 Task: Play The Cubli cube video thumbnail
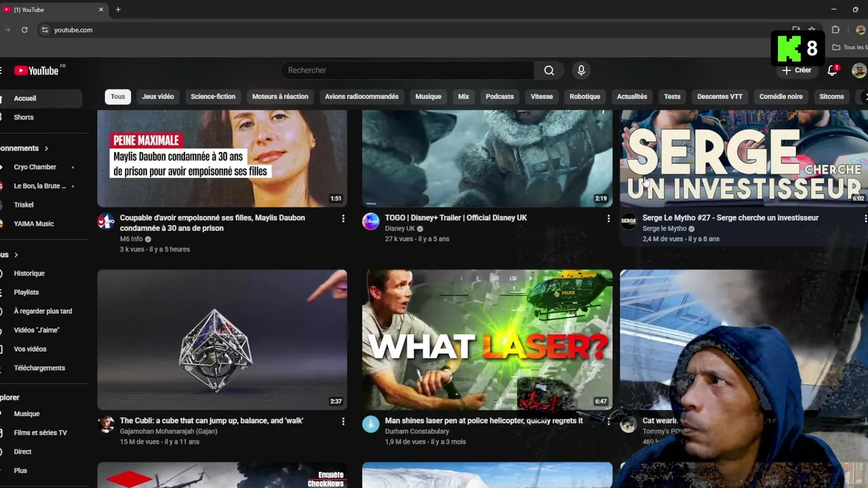point(222,340)
